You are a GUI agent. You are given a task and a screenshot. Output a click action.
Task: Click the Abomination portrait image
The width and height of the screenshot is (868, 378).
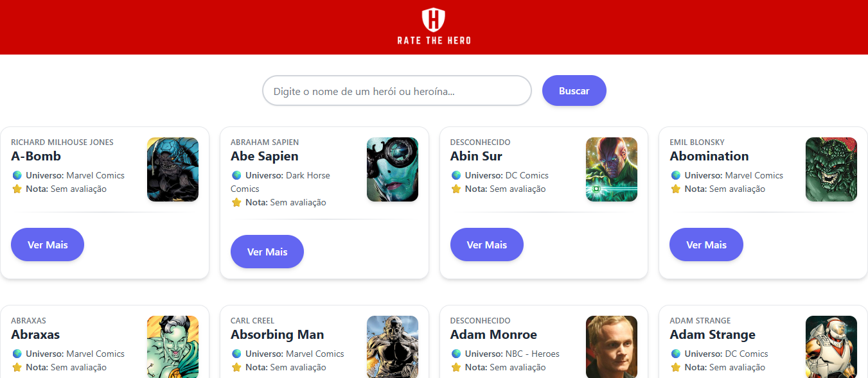coord(831,169)
